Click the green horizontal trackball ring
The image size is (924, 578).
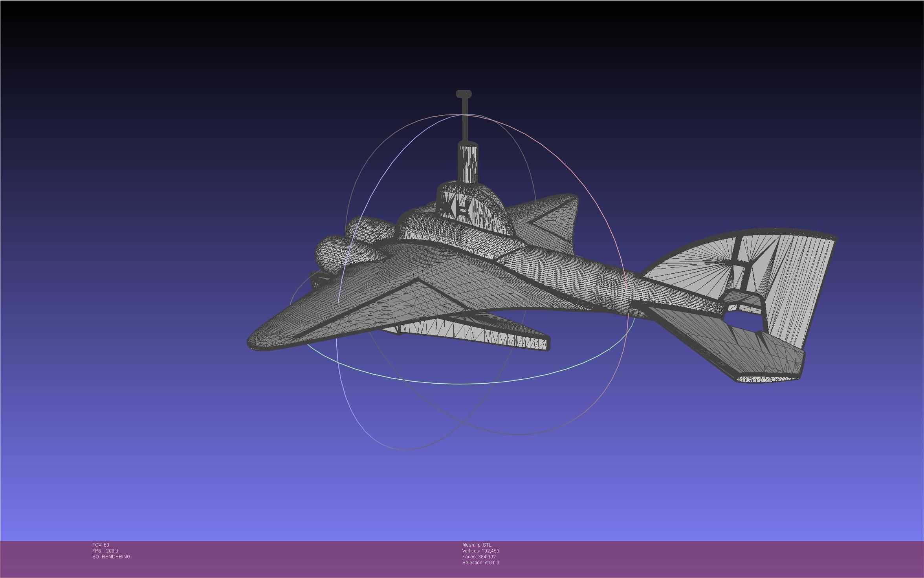click(460, 384)
